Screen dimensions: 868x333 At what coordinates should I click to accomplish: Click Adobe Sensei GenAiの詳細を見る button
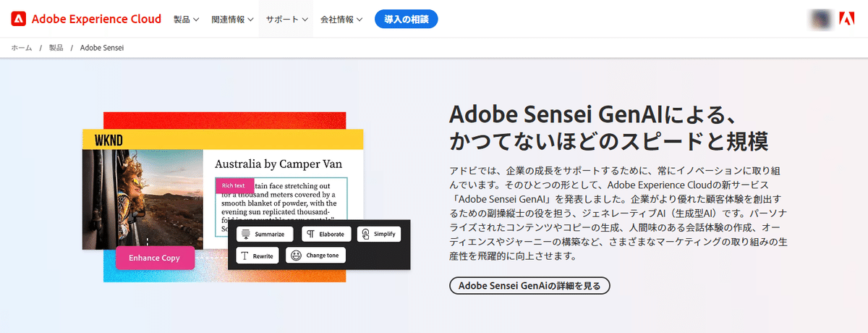(529, 285)
